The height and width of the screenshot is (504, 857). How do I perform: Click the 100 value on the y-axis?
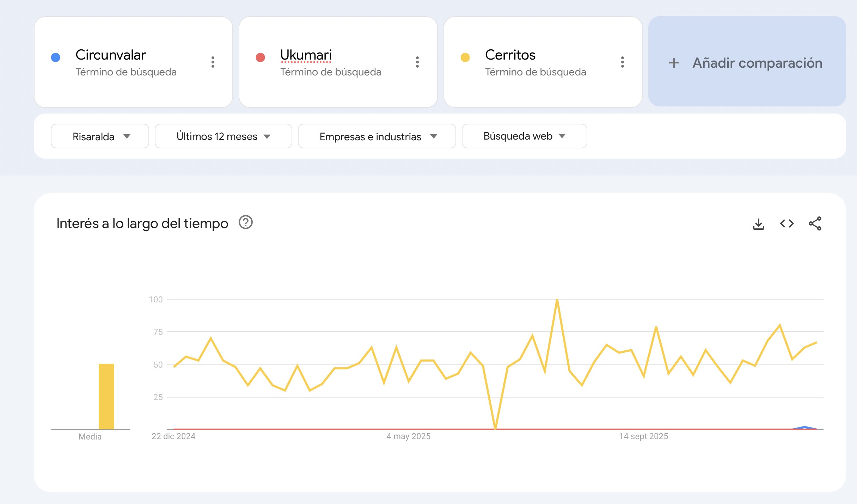coord(156,300)
